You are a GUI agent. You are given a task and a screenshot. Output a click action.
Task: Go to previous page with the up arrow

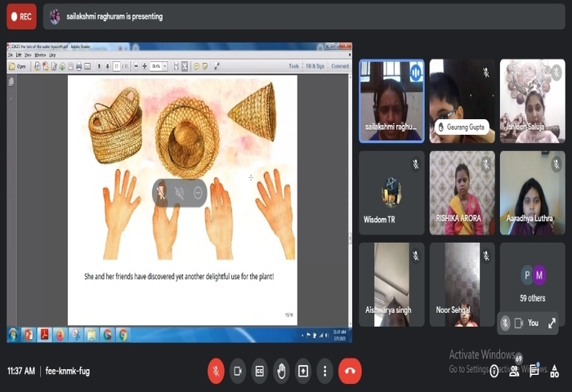99,66
